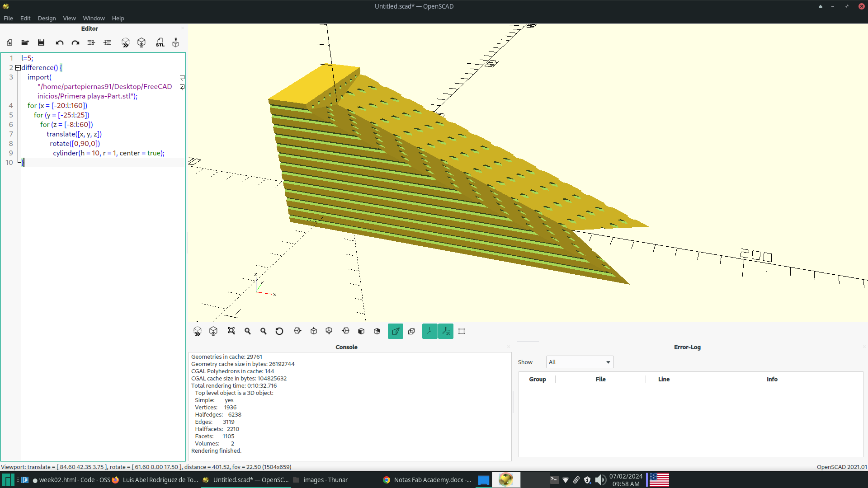
Task: Redo edit with the redo arrow icon
Action: [x=75, y=42]
